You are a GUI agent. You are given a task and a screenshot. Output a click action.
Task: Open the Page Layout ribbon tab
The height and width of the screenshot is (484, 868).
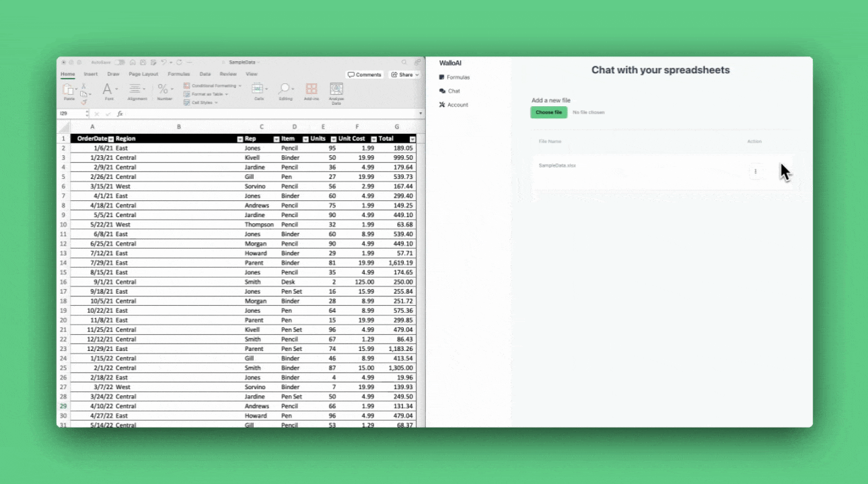point(143,74)
